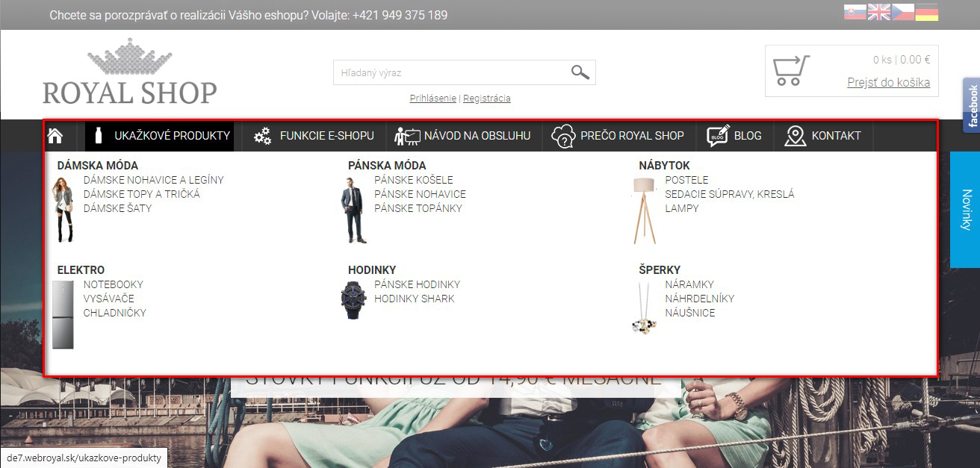Screen dimensions: 980x468
Task: Go to the Blog menu item
Action: point(734,136)
